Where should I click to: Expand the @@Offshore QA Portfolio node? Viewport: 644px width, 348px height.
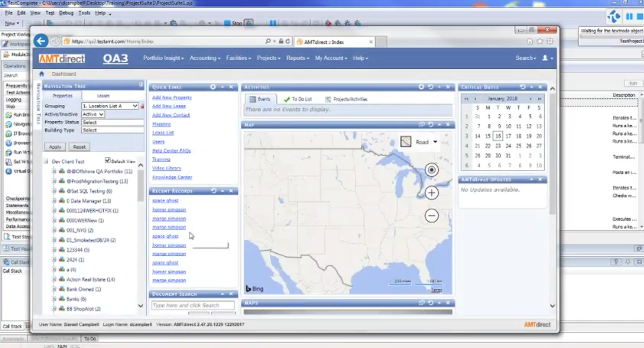[54, 171]
